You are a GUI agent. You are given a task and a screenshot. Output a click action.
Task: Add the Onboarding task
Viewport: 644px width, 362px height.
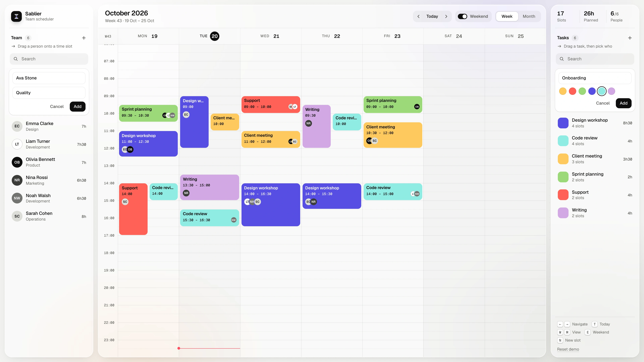tap(624, 103)
